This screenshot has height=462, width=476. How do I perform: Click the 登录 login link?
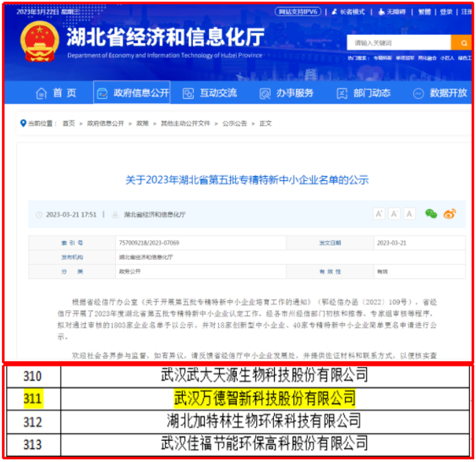coord(446,12)
